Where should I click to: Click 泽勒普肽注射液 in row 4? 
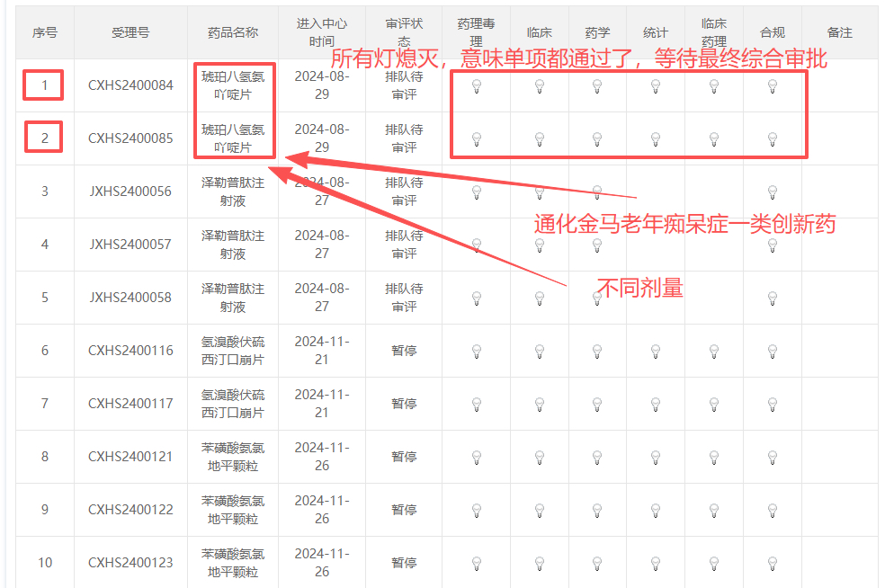233,245
